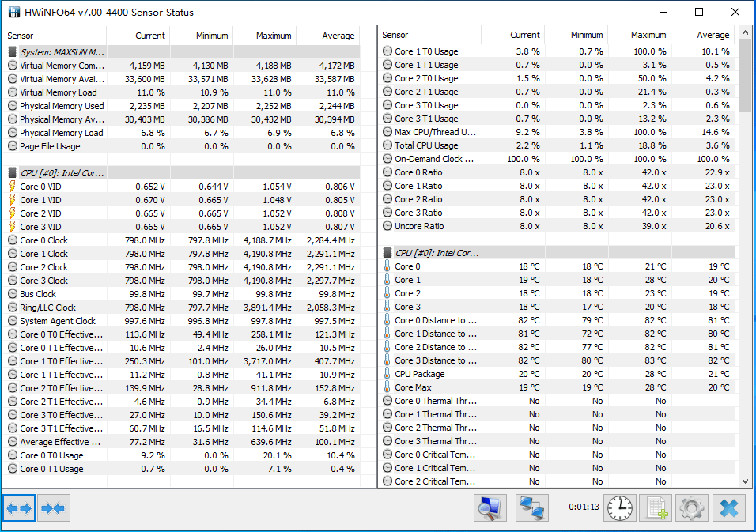
Task: Click the shrink columns arrows button
Action: 54,508
